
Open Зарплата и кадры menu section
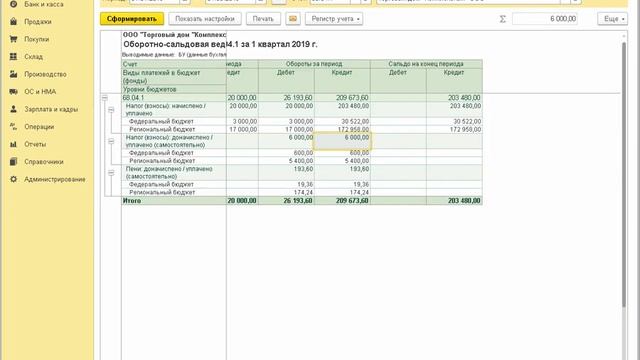pos(51,109)
